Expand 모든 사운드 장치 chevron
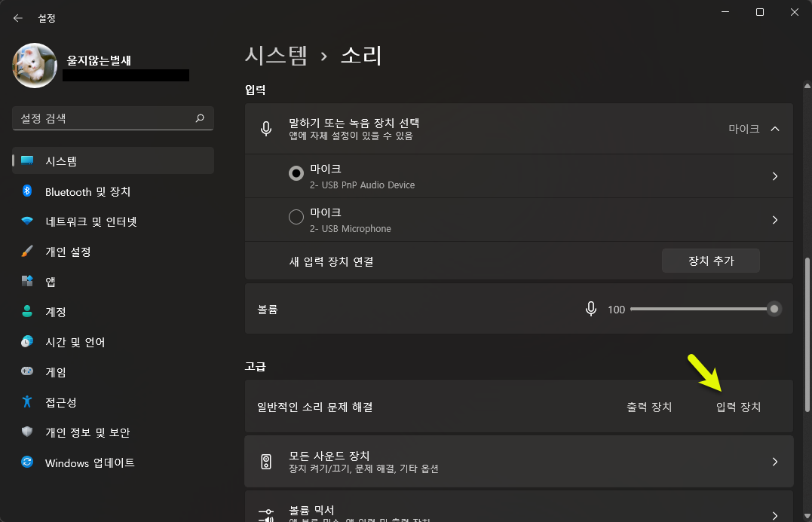 [775, 462]
